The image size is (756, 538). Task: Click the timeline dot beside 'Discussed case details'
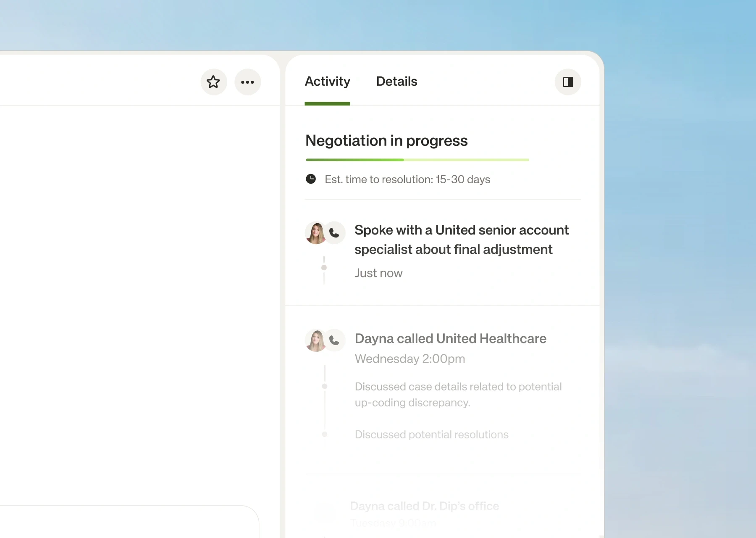[324, 386]
